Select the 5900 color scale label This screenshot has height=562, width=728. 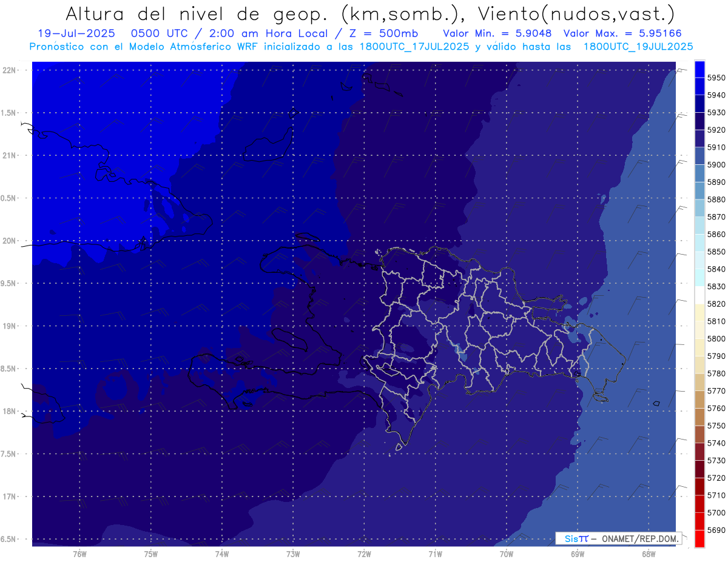[716, 164]
